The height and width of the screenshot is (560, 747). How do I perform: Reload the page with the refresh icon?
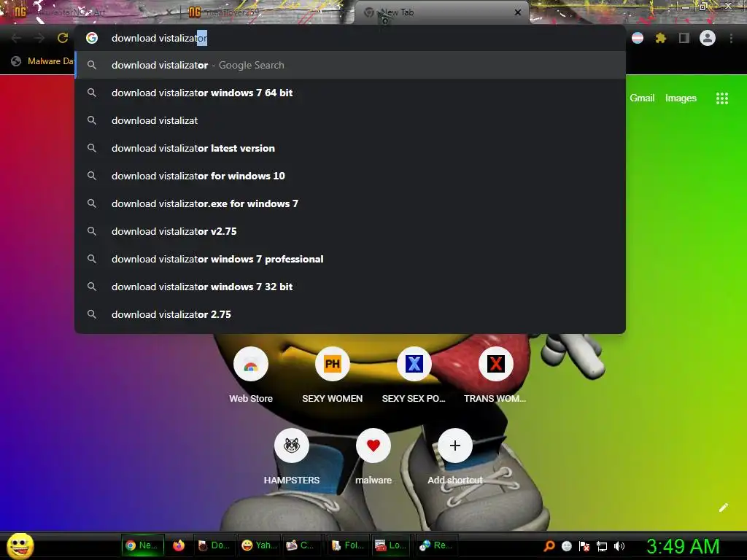63,38
